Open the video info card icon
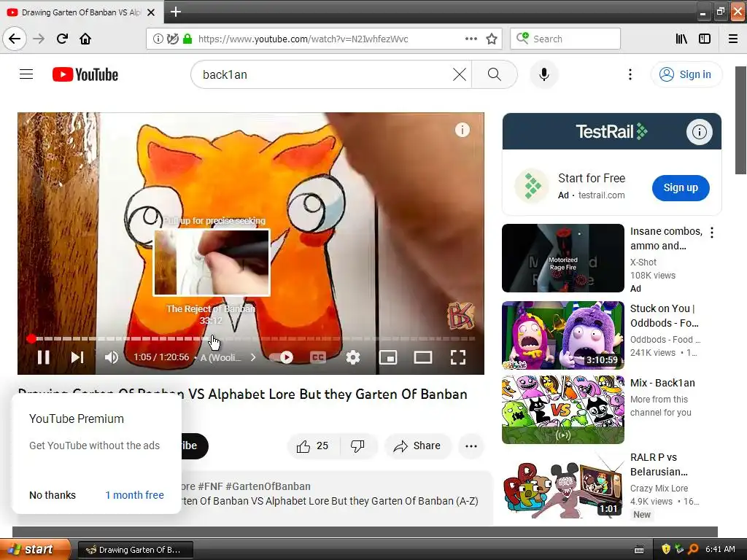Image resolution: width=747 pixels, height=560 pixels. click(462, 130)
